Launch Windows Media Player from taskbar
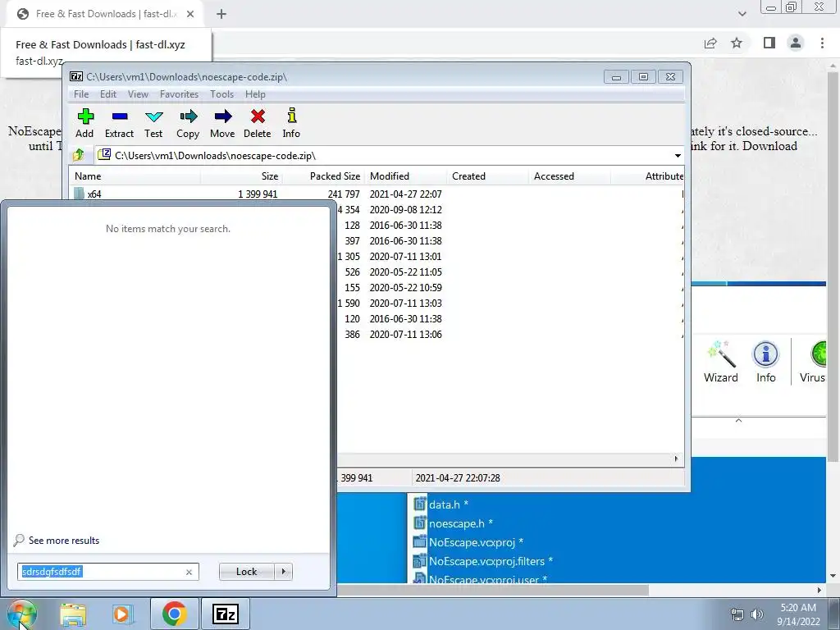840x630 pixels. (x=122, y=614)
